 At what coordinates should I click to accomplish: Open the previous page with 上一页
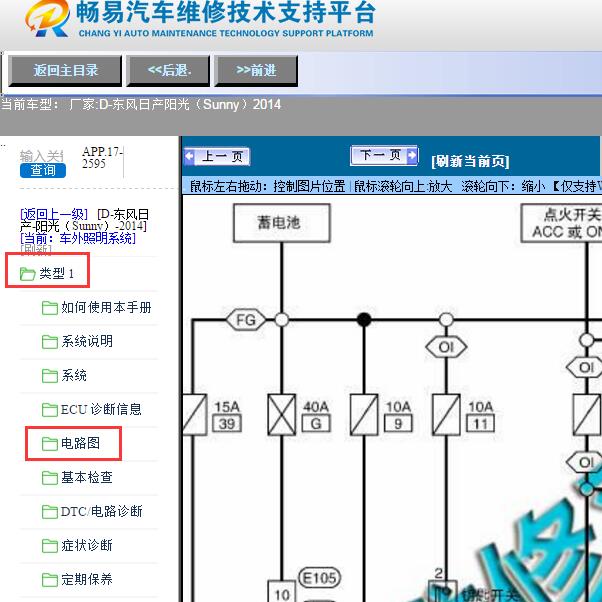pos(217,156)
